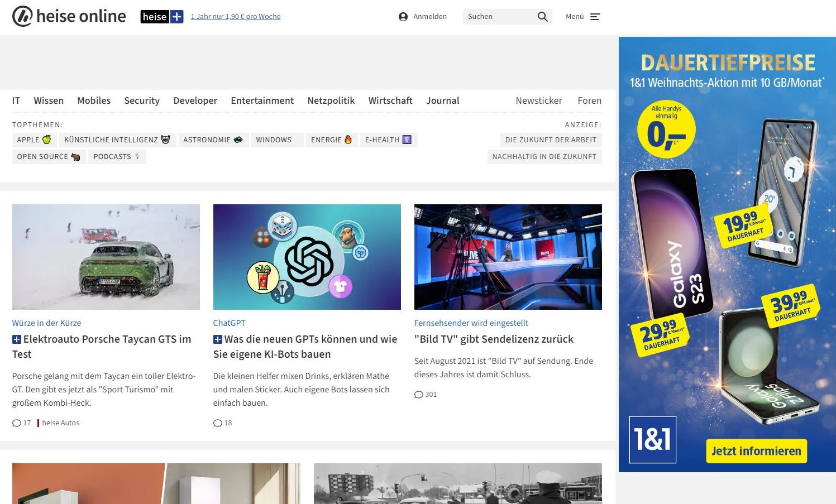Click the heise+ badge icon

pos(162,17)
